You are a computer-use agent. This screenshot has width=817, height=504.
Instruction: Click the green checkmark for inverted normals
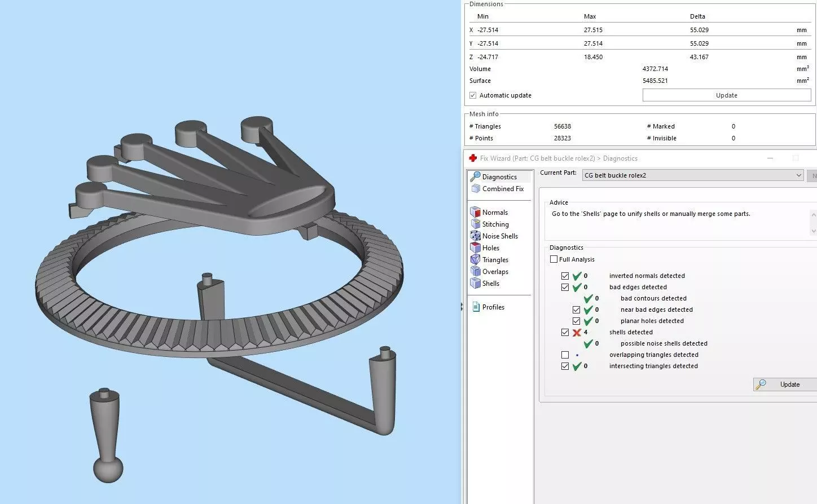pos(577,276)
